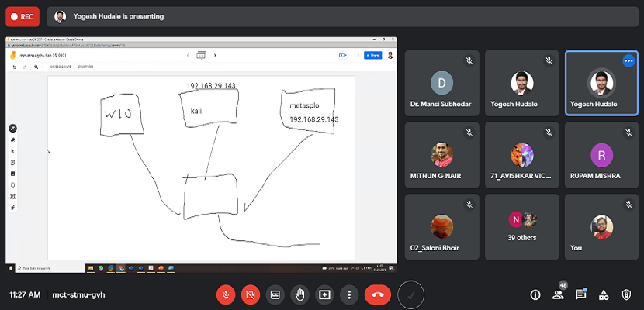644x310 pixels.
Task: Open the '39 others' participants tile
Action: click(522, 227)
